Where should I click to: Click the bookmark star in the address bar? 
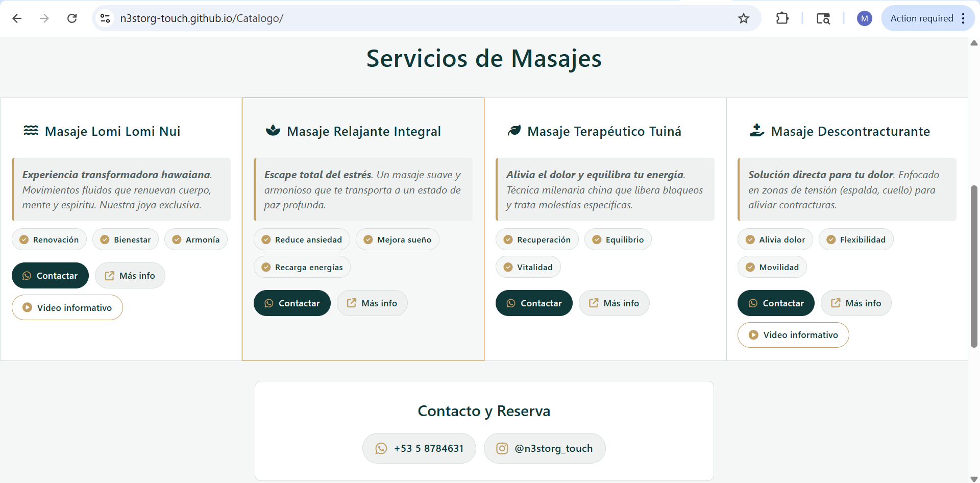coord(744,18)
